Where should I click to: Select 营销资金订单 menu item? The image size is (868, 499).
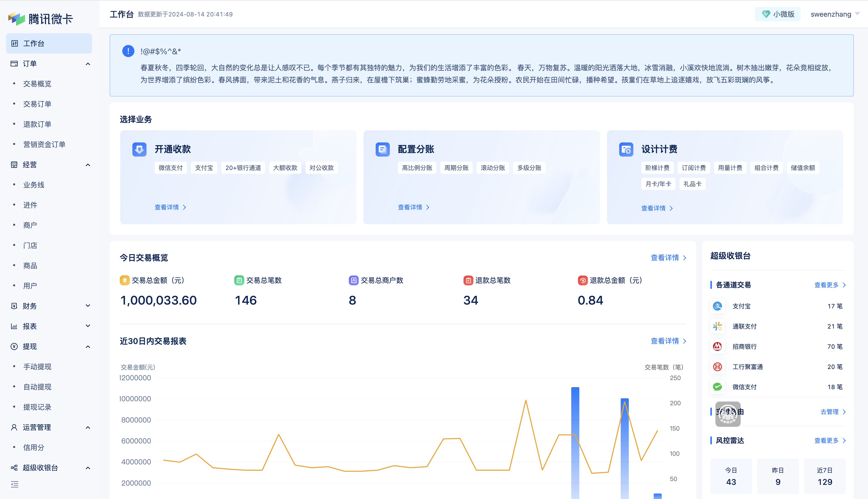point(44,145)
